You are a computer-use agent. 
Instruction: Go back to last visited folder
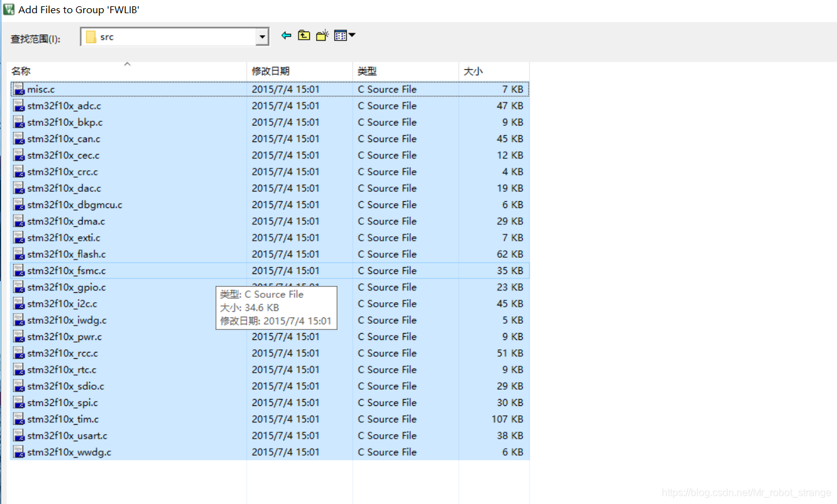point(287,36)
